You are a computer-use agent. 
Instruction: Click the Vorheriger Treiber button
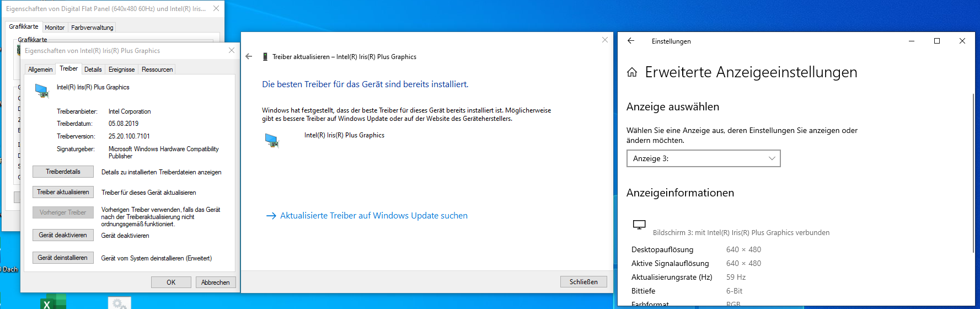(63, 212)
